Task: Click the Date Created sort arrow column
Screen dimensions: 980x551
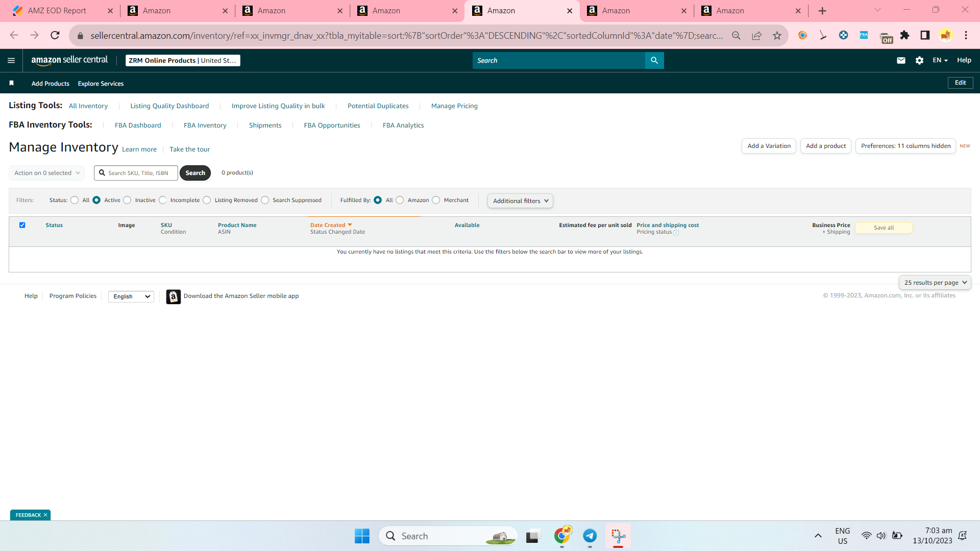Action: click(x=350, y=225)
